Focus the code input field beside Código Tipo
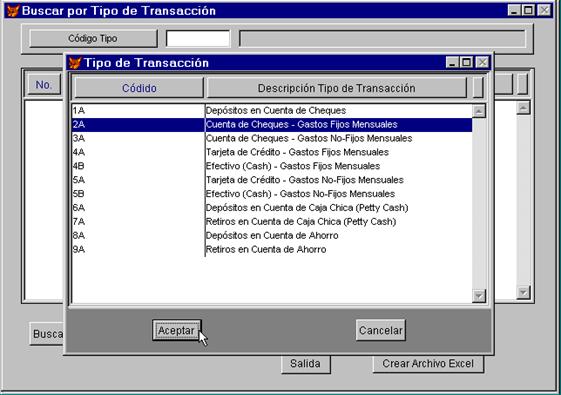The height and width of the screenshot is (395, 561). [198, 38]
